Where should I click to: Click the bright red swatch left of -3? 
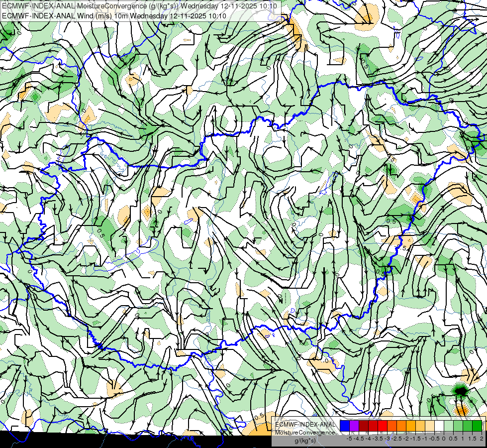coord(383,426)
